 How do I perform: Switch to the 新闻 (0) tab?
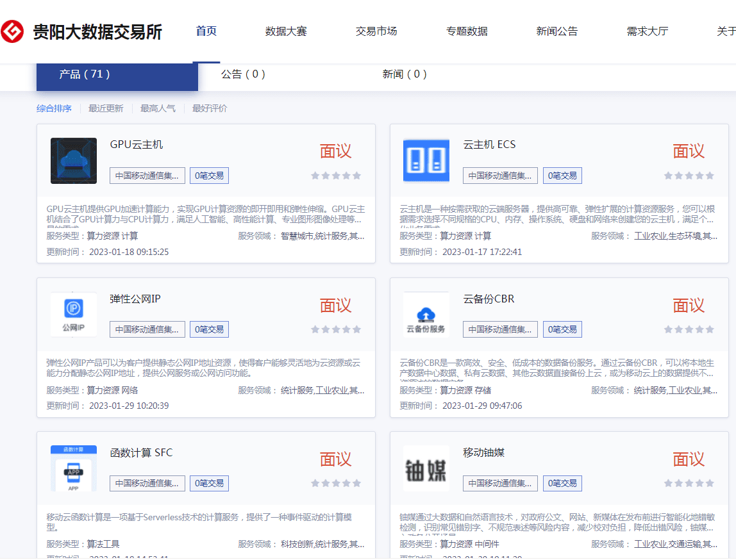(x=405, y=74)
